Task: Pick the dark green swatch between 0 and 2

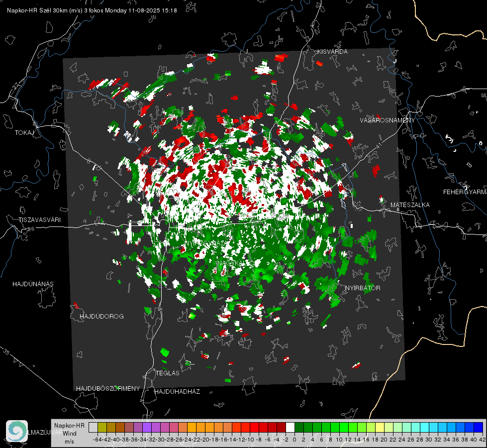Action: (299, 427)
